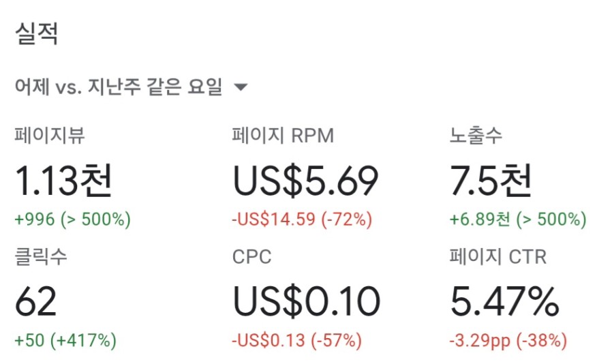The height and width of the screenshot is (364, 597).
Task: Select the 페이지 CTR metric label
Action: coord(498,256)
